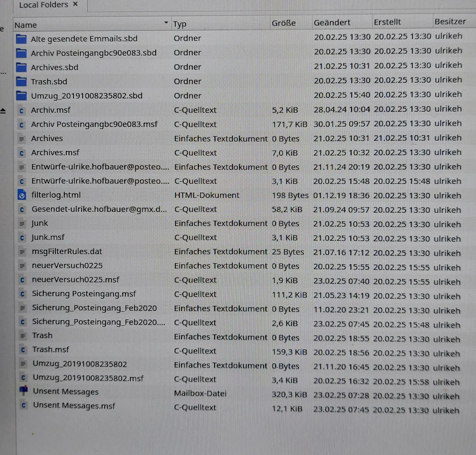This screenshot has width=476, height=455.
Task: Sort by the Geändert column header
Action: (x=341, y=22)
